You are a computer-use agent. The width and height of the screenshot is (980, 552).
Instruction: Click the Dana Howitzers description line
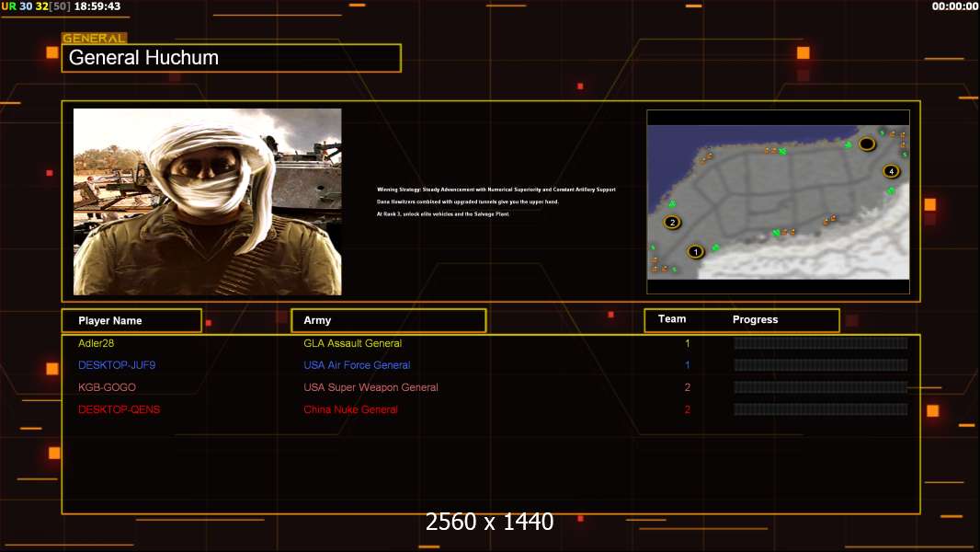pyautogui.click(x=468, y=201)
